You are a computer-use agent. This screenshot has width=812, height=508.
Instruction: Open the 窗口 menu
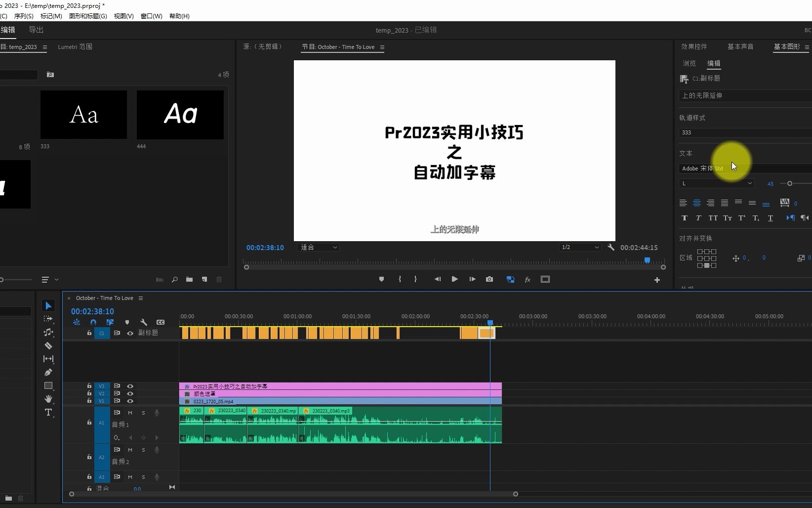(x=151, y=16)
